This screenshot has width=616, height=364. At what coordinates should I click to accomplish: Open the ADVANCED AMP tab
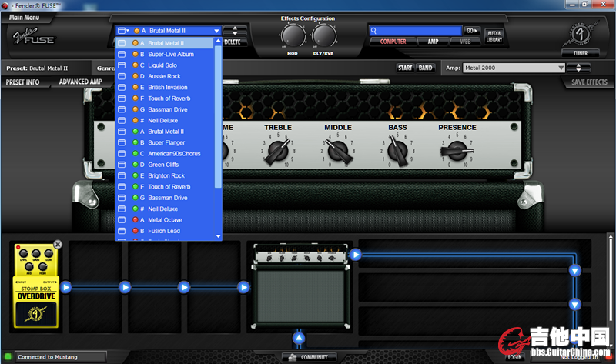81,82
